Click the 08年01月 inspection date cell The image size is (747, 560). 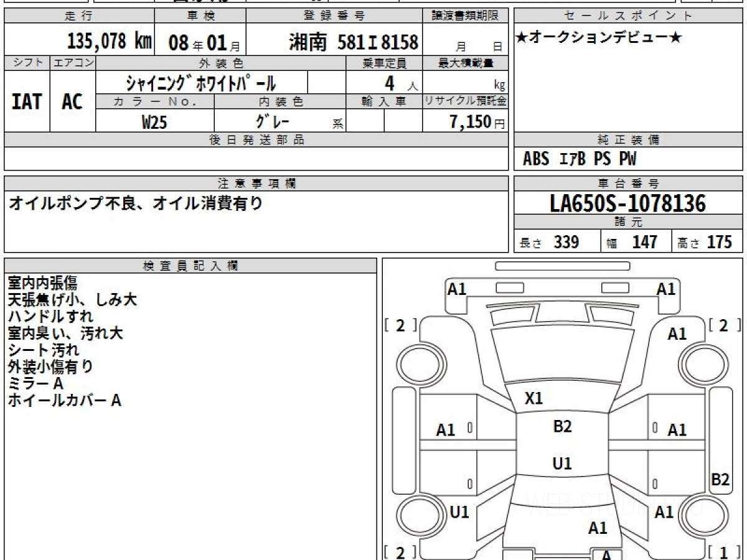pos(199,42)
